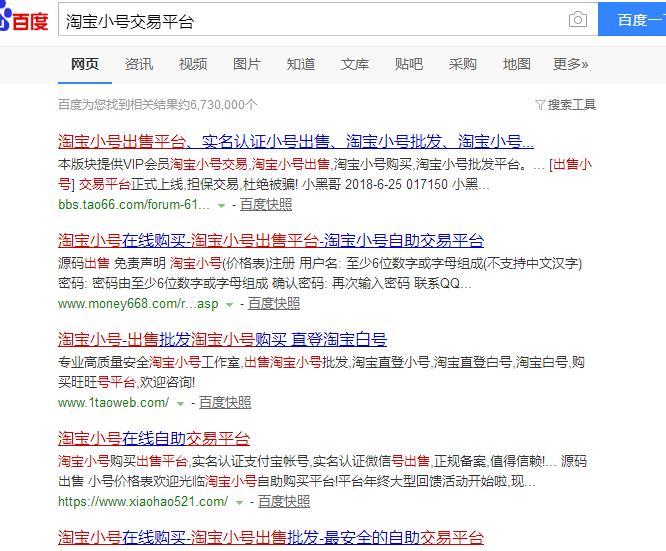666x551 pixels.
Task: Open 百度快照 for money668.com result
Action: click(x=274, y=304)
